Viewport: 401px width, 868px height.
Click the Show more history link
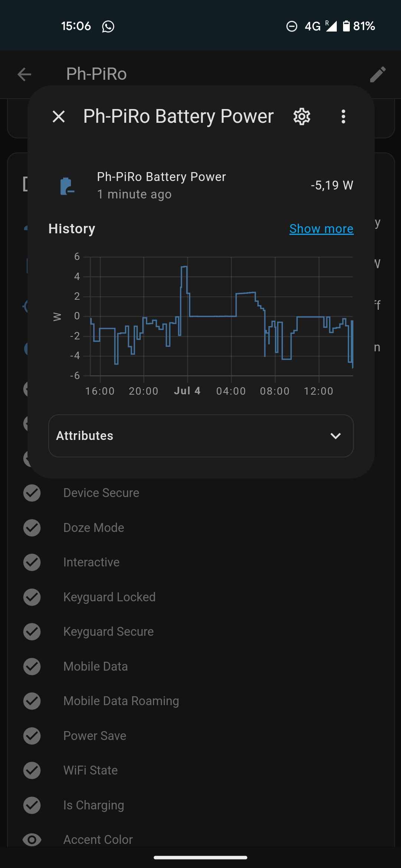pyautogui.click(x=321, y=229)
